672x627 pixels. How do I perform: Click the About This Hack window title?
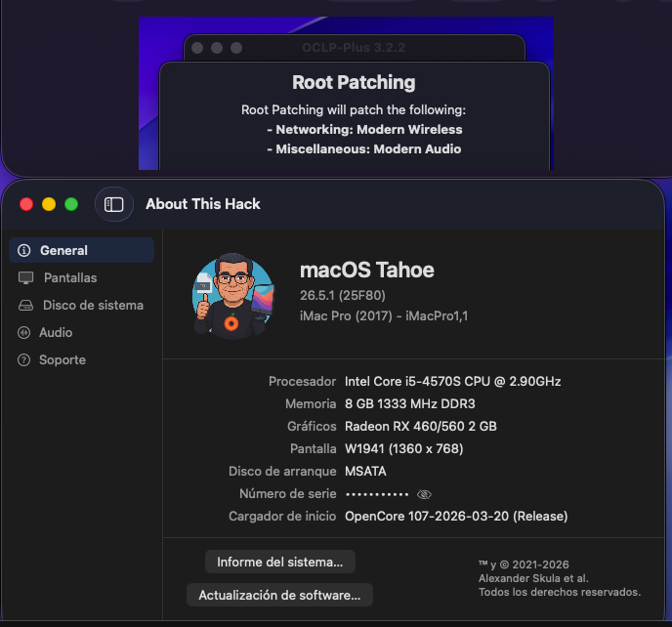(203, 204)
